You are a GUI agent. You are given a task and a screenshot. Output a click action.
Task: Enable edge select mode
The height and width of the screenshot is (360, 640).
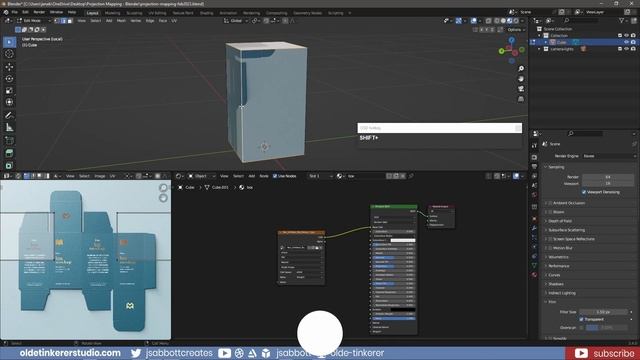pos(63,20)
